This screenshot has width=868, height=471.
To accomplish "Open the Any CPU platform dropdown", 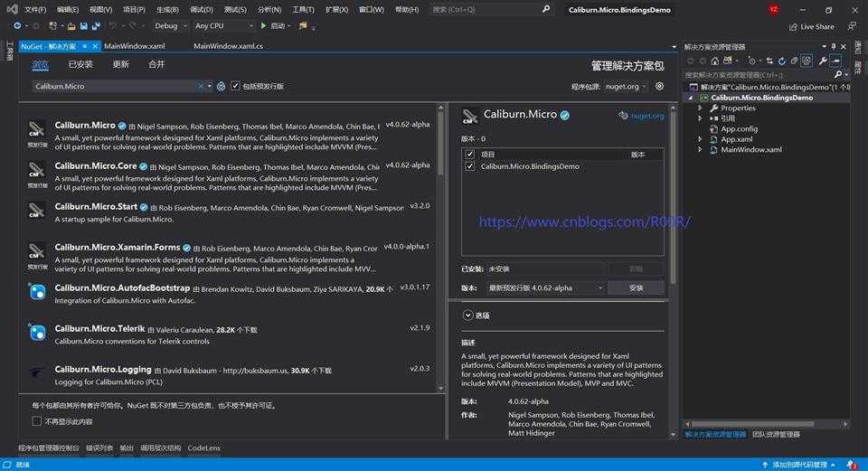I will [x=223, y=26].
